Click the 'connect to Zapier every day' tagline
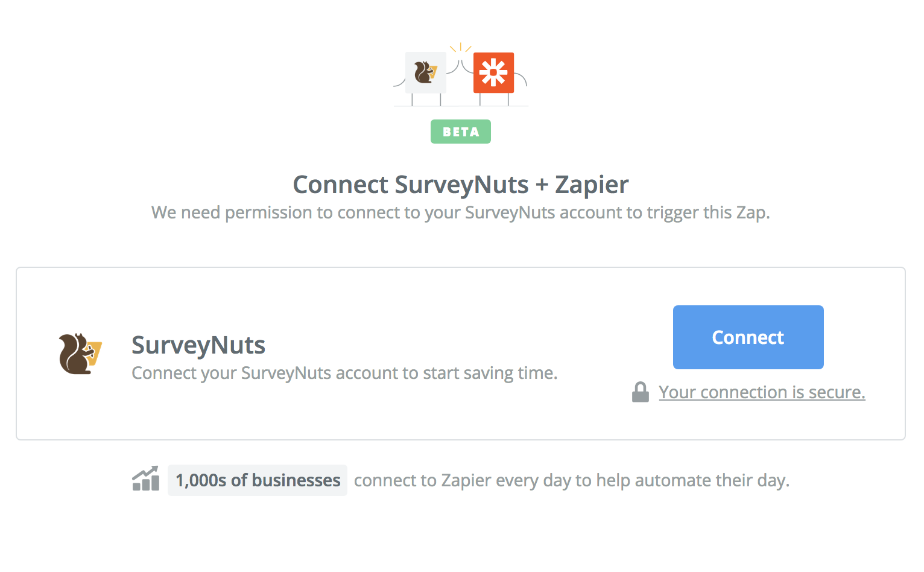924x572 pixels. click(x=571, y=480)
